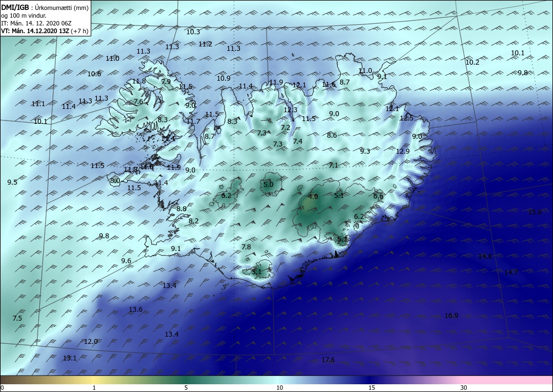The height and width of the screenshot is (392, 553).
Task: Click the '5' tick on the color scale
Action: point(186,388)
